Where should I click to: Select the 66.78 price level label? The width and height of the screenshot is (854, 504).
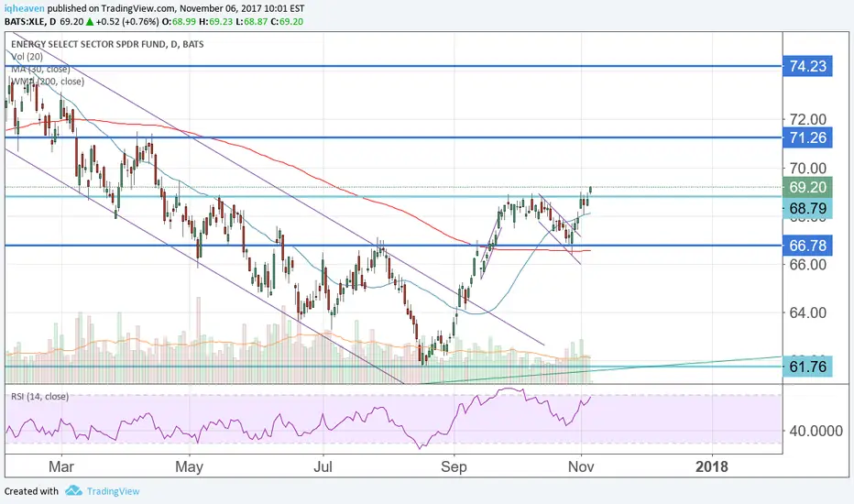click(807, 246)
